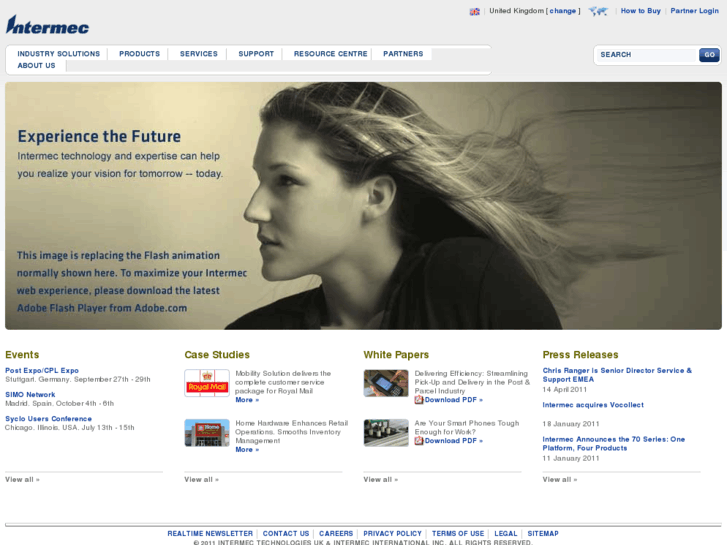Image resolution: width=727 pixels, height=545 pixels.
Task: Click the hero banner image
Action: (x=364, y=206)
